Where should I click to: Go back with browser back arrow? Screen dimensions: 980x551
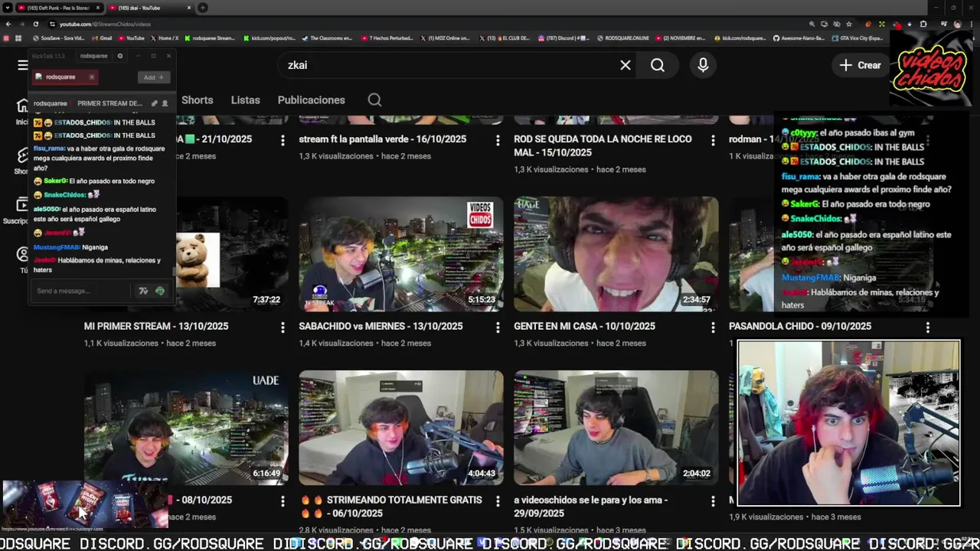click(8, 24)
